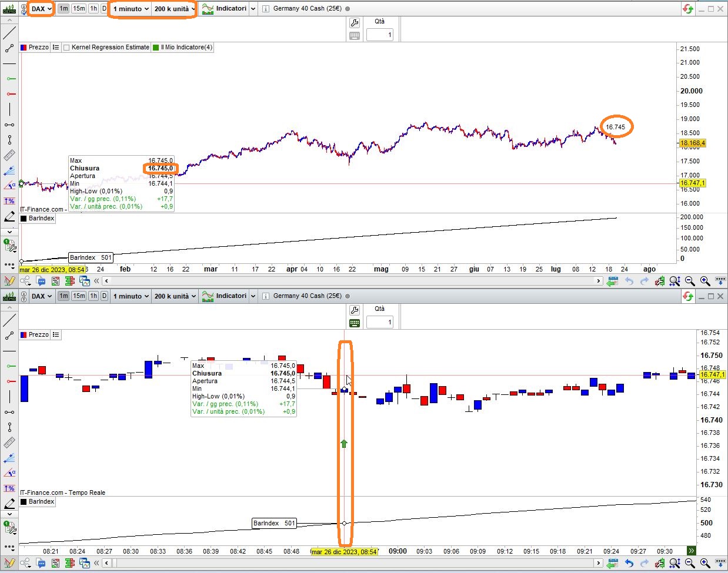Open DAX instrument dropdown in bottom chart
The height and width of the screenshot is (573, 728).
42,296
